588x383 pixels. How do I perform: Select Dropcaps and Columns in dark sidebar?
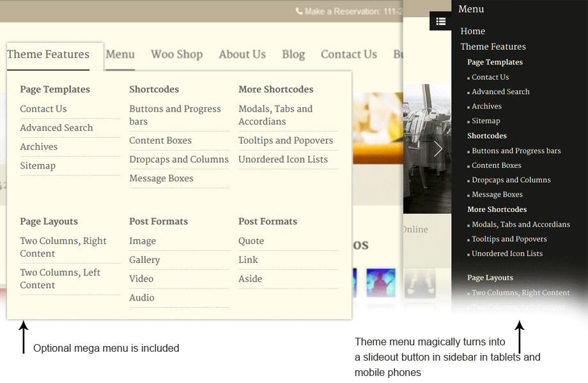pos(511,180)
